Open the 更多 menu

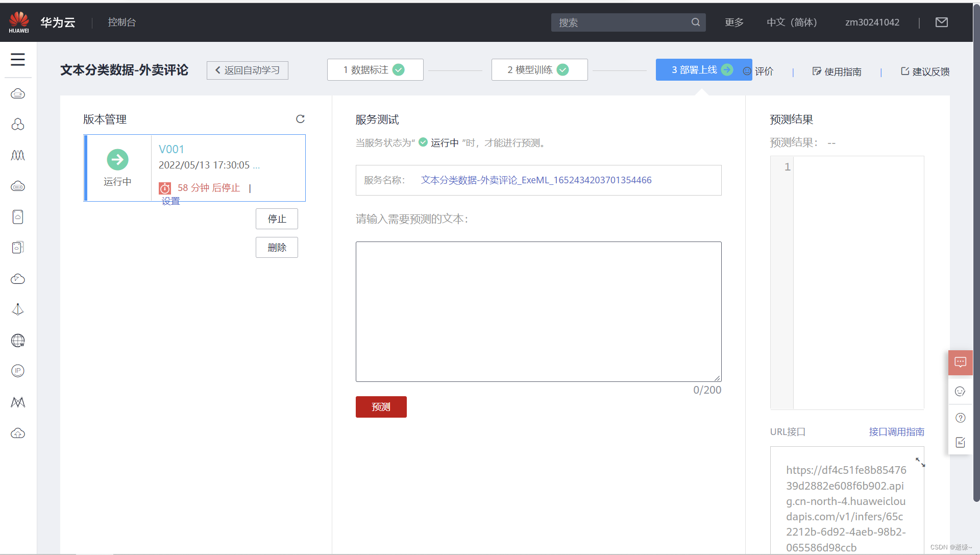tap(734, 22)
